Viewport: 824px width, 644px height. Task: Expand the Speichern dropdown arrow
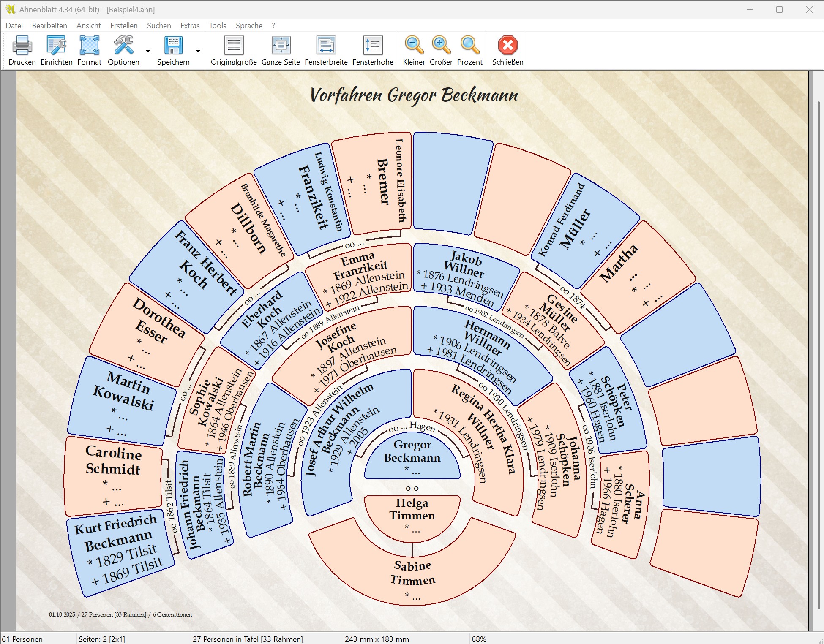tap(198, 51)
